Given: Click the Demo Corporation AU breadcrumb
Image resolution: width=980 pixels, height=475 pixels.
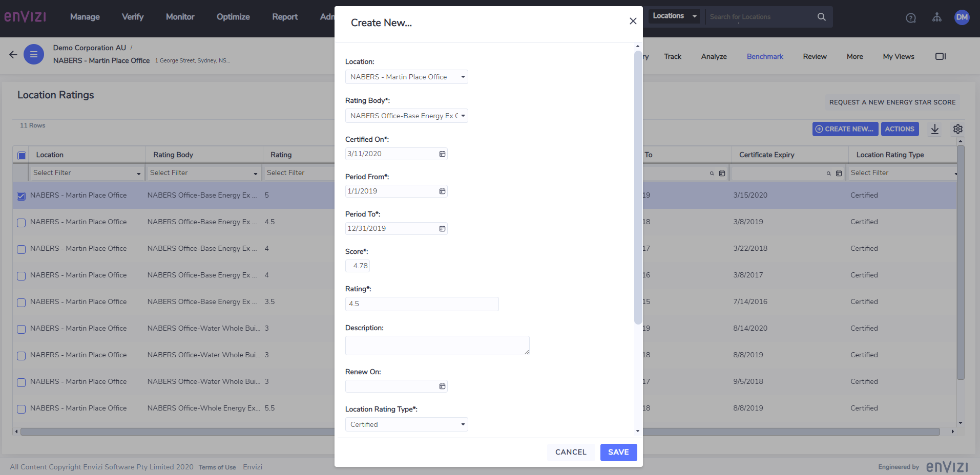Looking at the screenshot, I should 90,48.
